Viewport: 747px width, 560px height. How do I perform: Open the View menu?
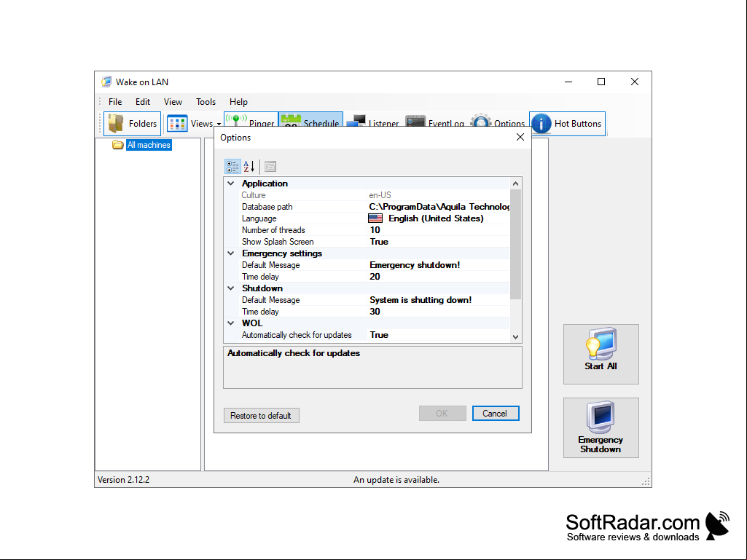click(173, 102)
